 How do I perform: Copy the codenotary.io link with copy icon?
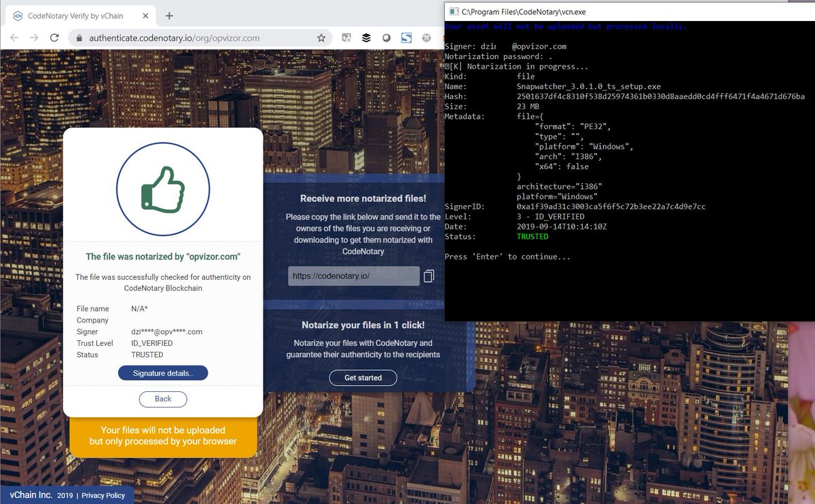[429, 276]
